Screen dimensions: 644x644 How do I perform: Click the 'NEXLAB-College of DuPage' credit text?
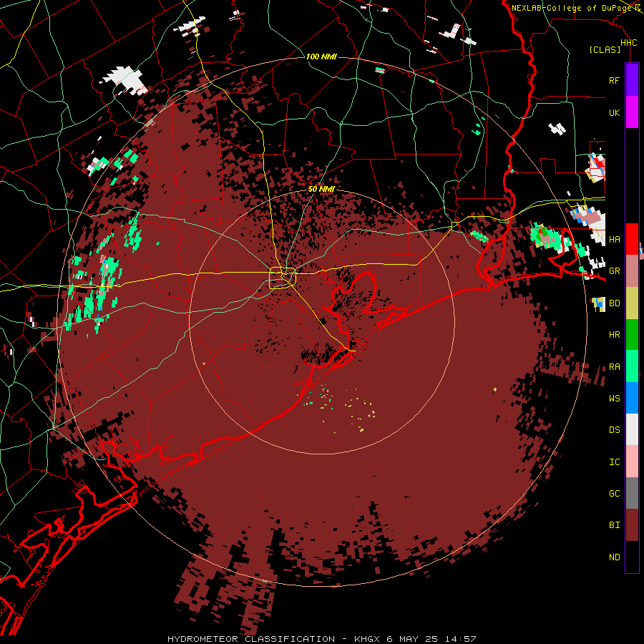coord(572,8)
